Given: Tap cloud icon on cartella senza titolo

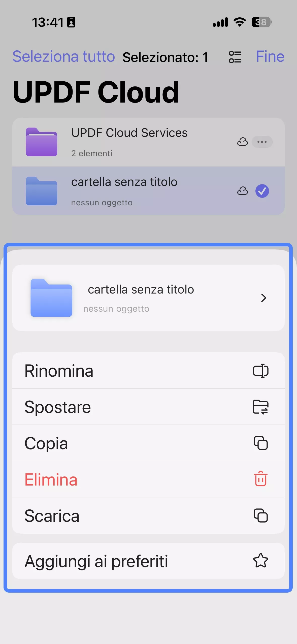Looking at the screenshot, I should click(242, 191).
